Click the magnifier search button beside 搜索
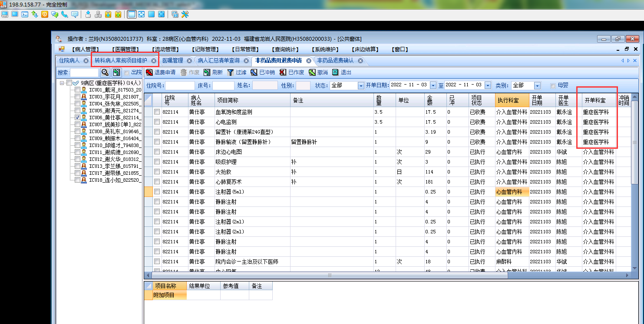Viewport: 644px width, 324px height. click(x=105, y=72)
